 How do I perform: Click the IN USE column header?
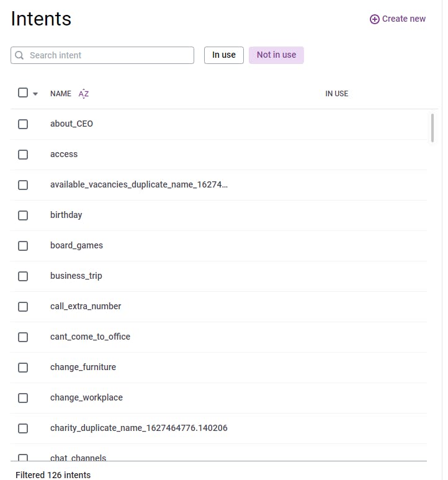click(336, 94)
